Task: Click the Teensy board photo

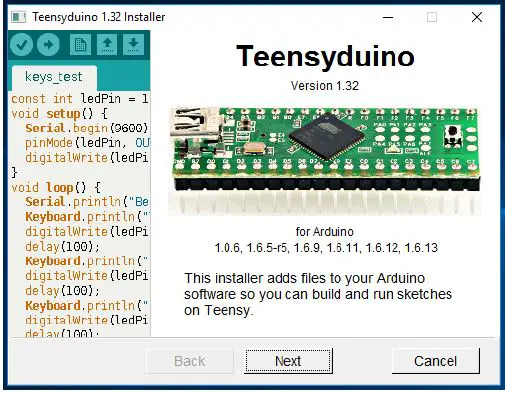Action: (325, 161)
